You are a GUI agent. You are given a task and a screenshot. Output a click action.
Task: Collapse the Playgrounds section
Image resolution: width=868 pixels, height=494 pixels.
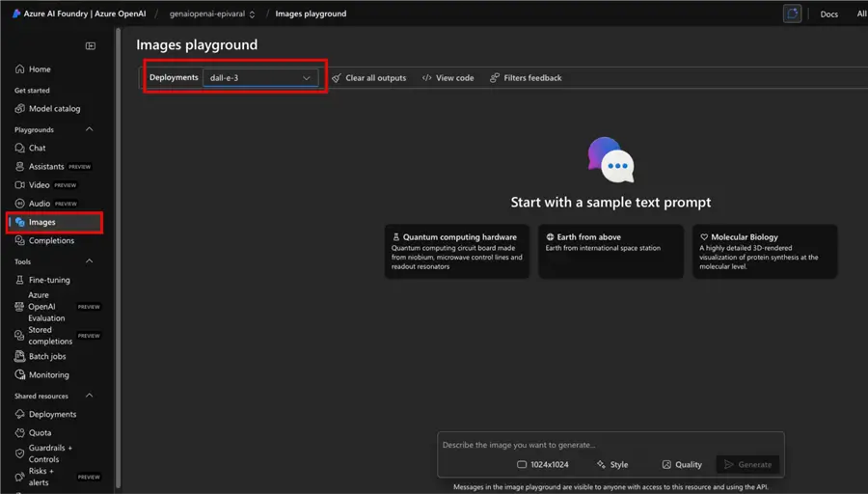[x=90, y=129]
